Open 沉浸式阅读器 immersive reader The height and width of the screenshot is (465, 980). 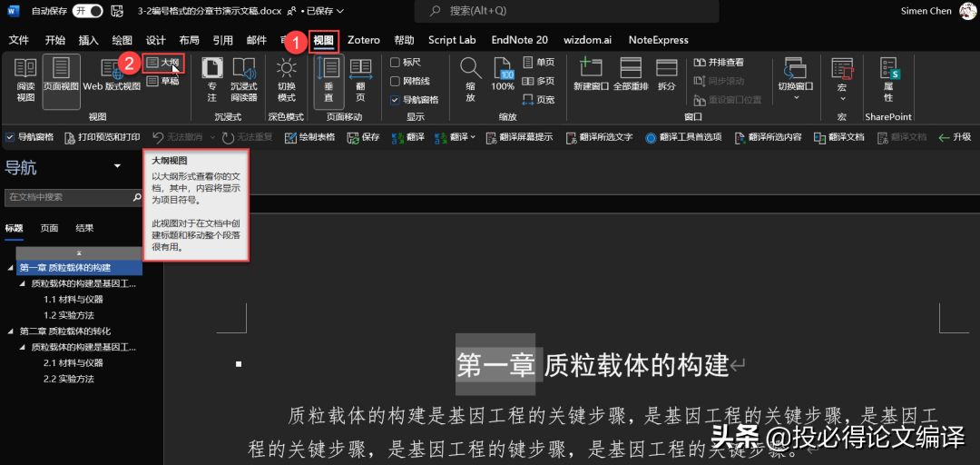point(244,80)
